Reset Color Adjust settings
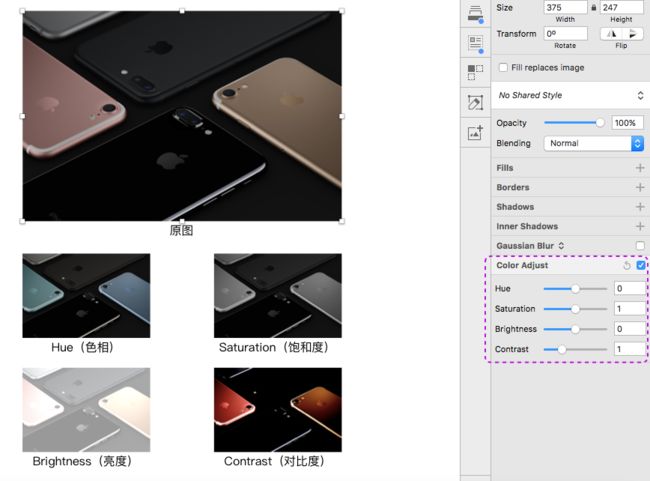The image size is (650, 481). 627,265
